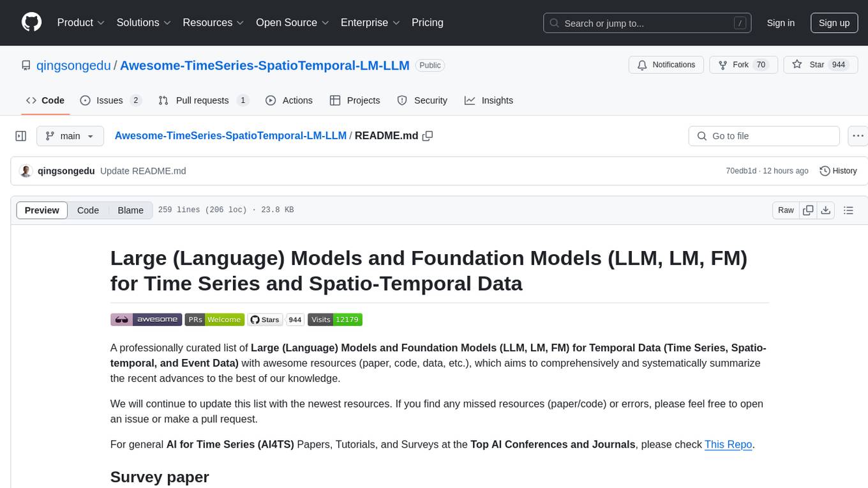Switch to the Actions tab
This screenshot has height=488, width=868.
tap(289, 100)
